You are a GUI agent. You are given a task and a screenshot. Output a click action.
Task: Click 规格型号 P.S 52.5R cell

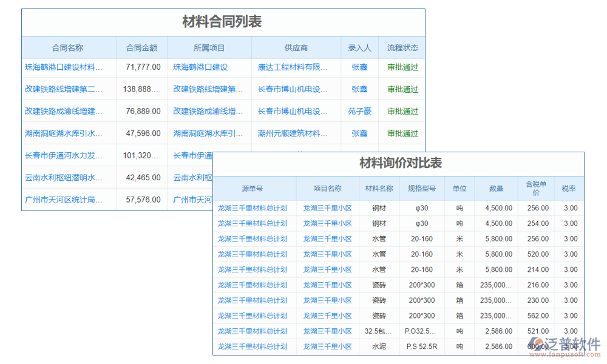coord(421,346)
